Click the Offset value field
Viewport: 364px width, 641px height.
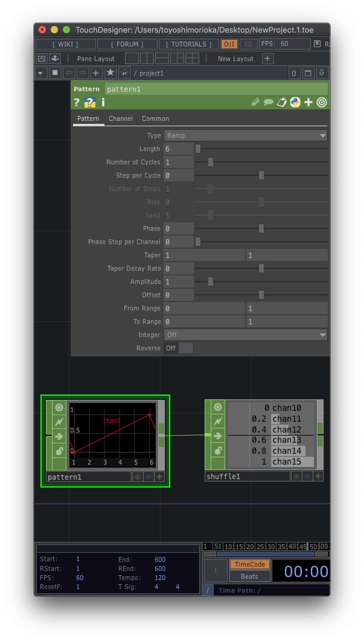point(179,295)
